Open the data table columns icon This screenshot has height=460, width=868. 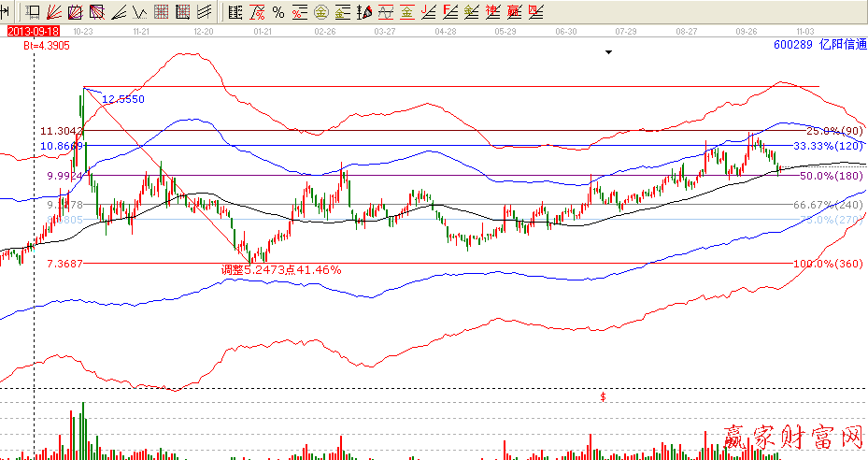(235, 12)
